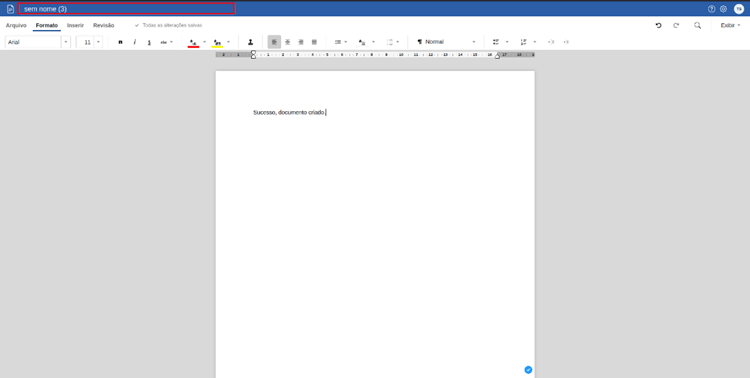Viewport: 750px width, 378px height.
Task: Click the left indent marker on the ruler
Action: (x=254, y=55)
